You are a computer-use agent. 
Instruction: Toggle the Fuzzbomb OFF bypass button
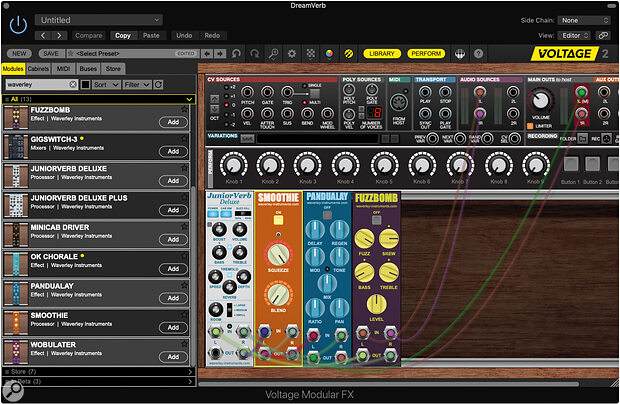[x=376, y=220]
